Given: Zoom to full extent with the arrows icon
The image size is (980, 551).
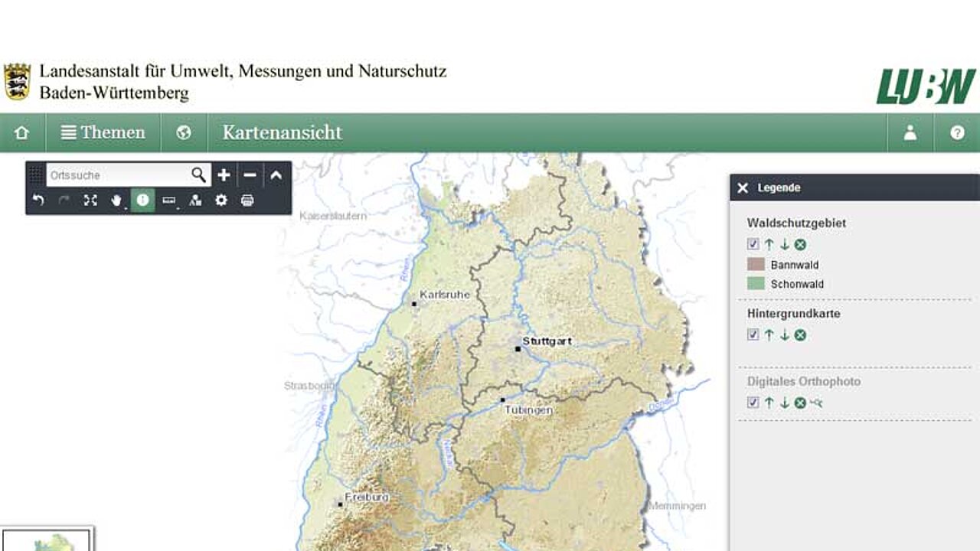Looking at the screenshot, I should point(90,201).
